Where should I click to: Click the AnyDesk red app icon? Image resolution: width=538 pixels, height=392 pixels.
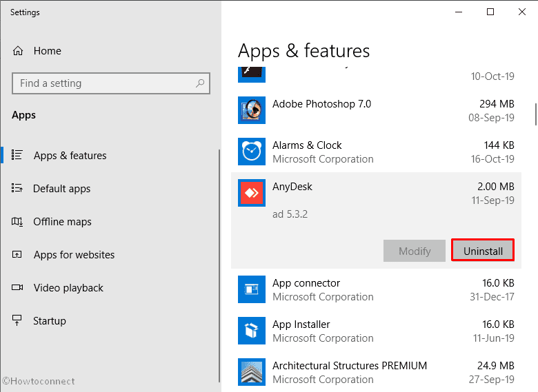[252, 193]
